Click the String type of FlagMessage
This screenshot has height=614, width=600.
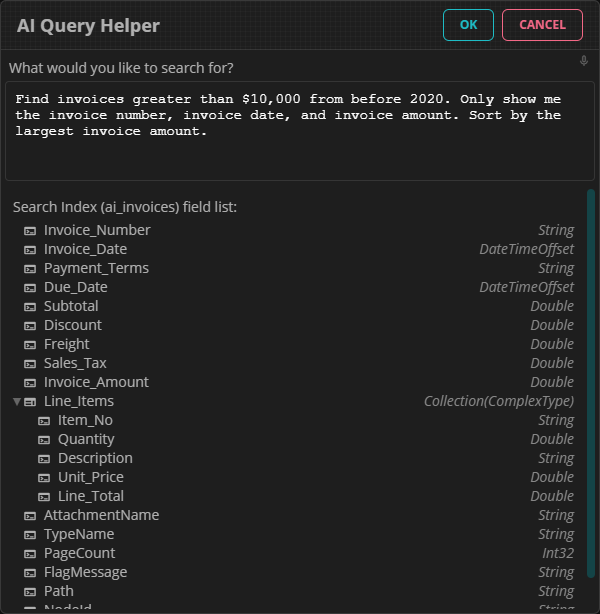point(556,572)
